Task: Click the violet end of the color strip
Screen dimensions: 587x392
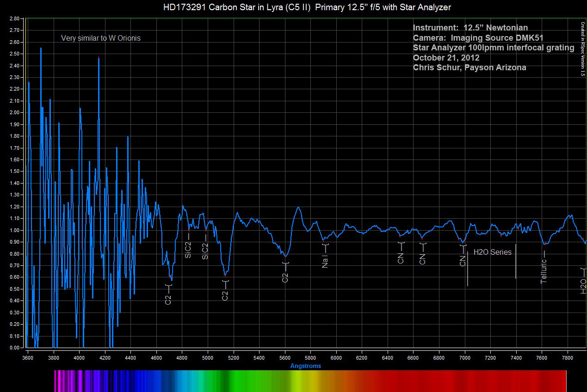Action: click(59, 381)
